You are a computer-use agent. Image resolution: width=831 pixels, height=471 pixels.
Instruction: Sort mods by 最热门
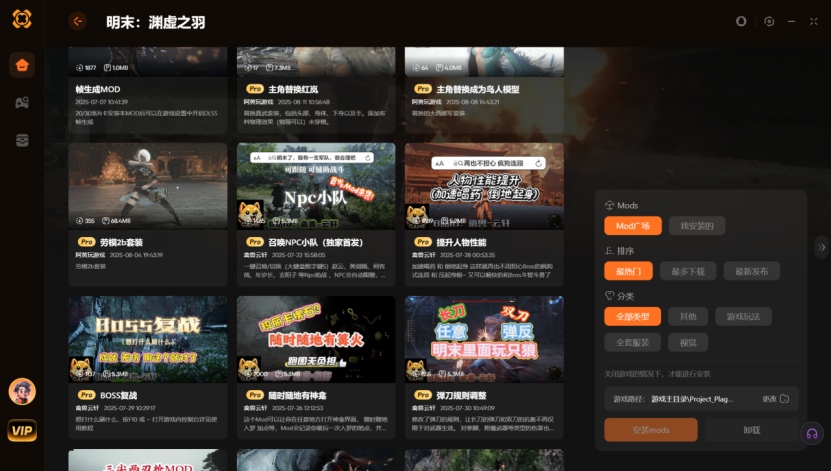pos(629,271)
